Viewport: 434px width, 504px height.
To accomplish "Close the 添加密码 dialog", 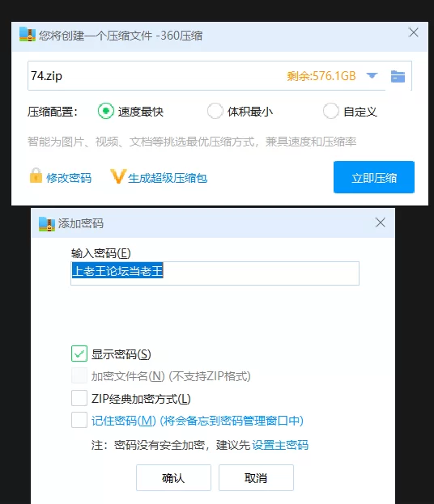I will coord(381,222).
